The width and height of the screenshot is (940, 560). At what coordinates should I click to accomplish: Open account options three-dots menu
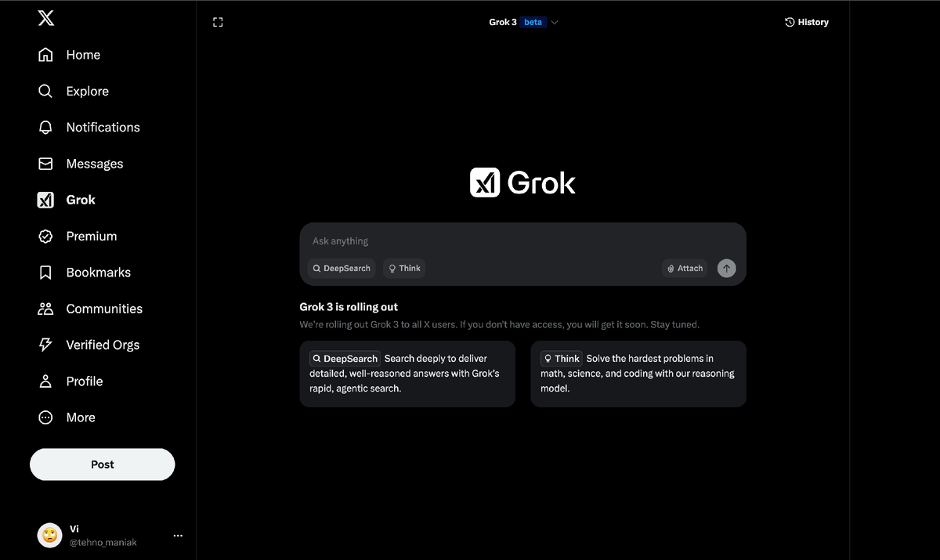pos(178,536)
